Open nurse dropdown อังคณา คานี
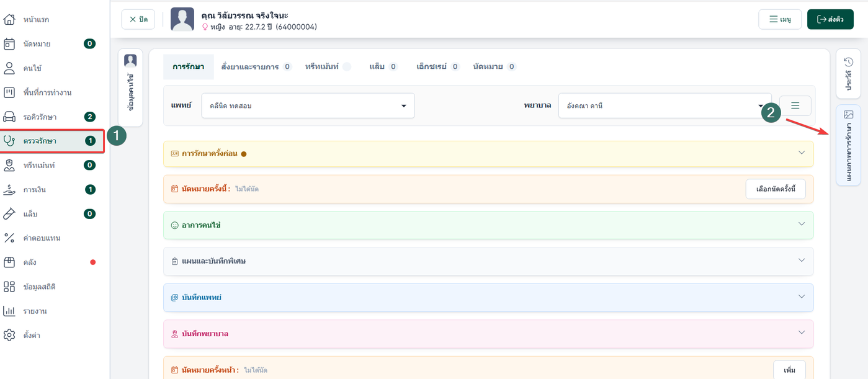 [x=664, y=105]
